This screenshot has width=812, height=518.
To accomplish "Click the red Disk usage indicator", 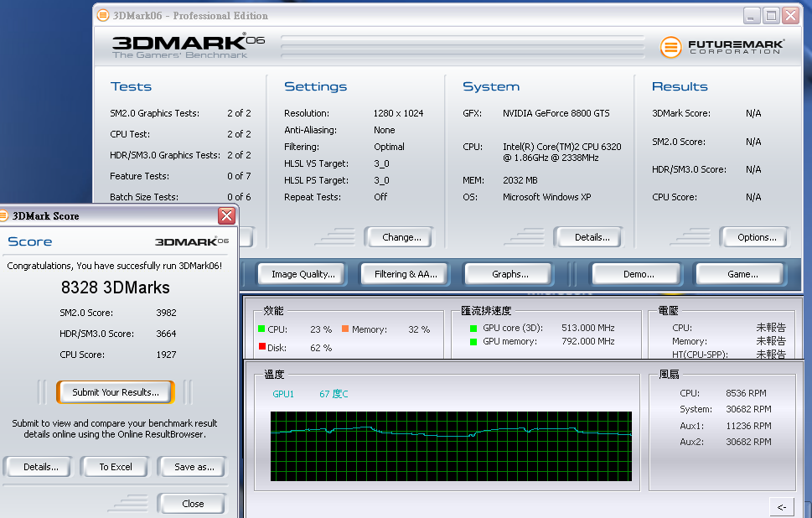I will pyautogui.click(x=261, y=347).
